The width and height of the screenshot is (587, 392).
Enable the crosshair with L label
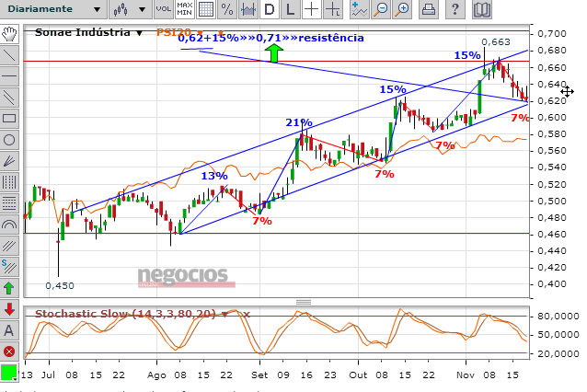pos(332,9)
